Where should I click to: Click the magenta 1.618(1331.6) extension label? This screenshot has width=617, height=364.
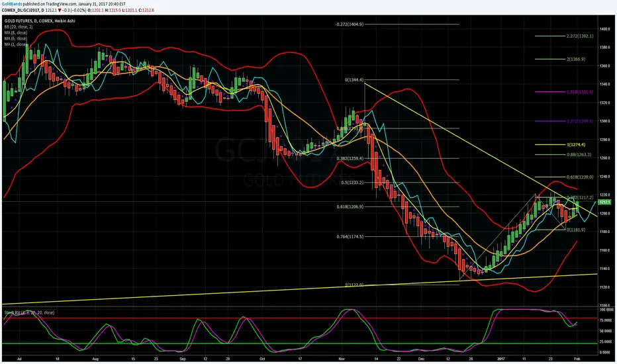580,92
